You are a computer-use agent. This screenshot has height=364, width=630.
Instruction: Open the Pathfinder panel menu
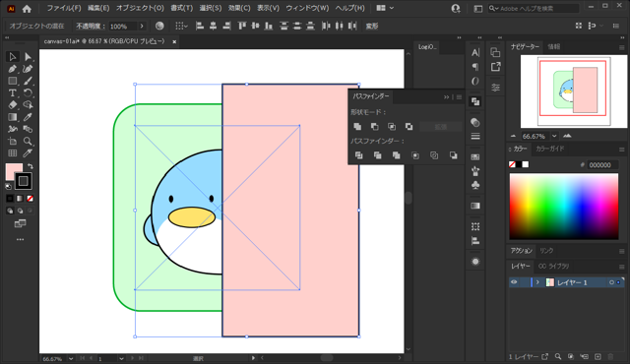pos(460,96)
